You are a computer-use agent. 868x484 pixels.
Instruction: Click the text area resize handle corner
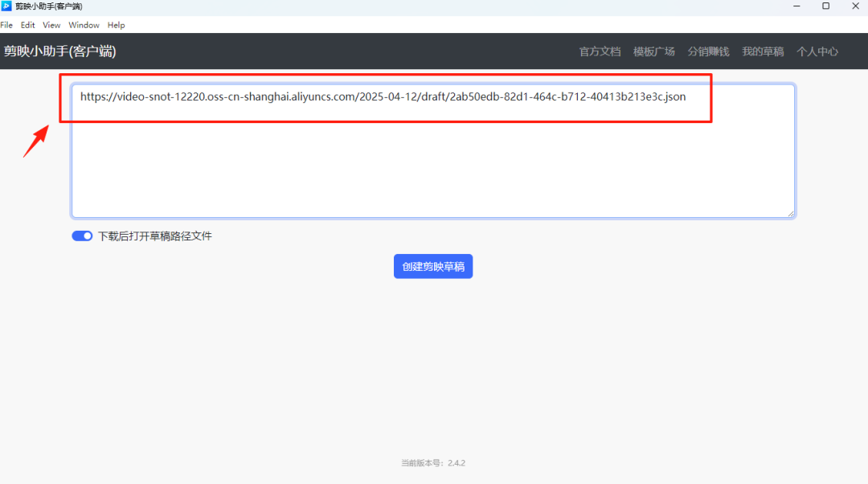coord(791,213)
